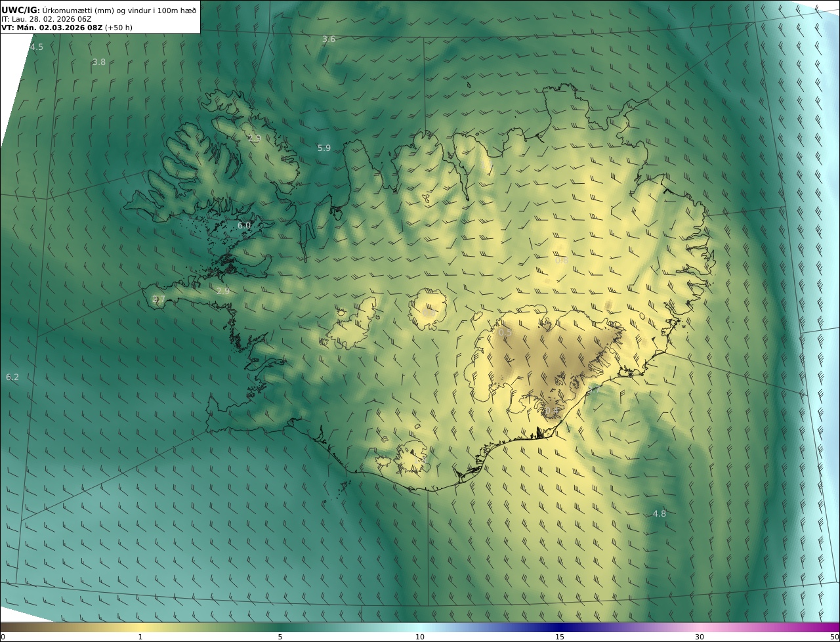The width and height of the screenshot is (840, 642).
Task: Click the title 'Úrkomumætti (mm) og vindur í 100m hæð'
Action: (119, 10)
